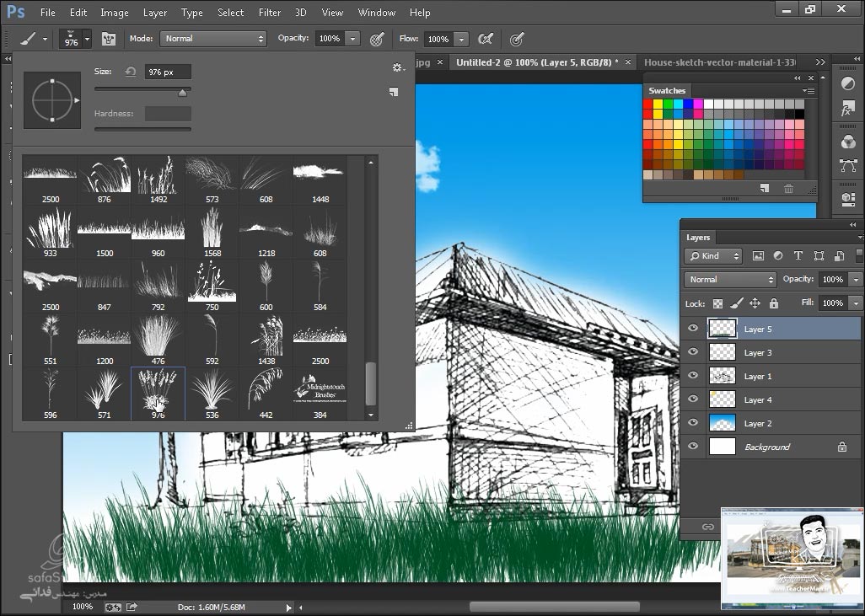865x616 pixels.
Task: Enable pressure for opacity icon
Action: tap(377, 39)
